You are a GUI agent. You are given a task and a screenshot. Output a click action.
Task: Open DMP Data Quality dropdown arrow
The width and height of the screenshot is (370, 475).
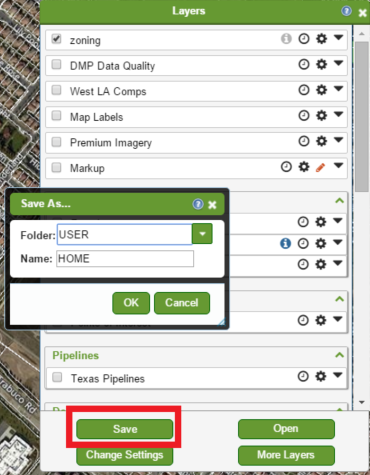[339, 63]
